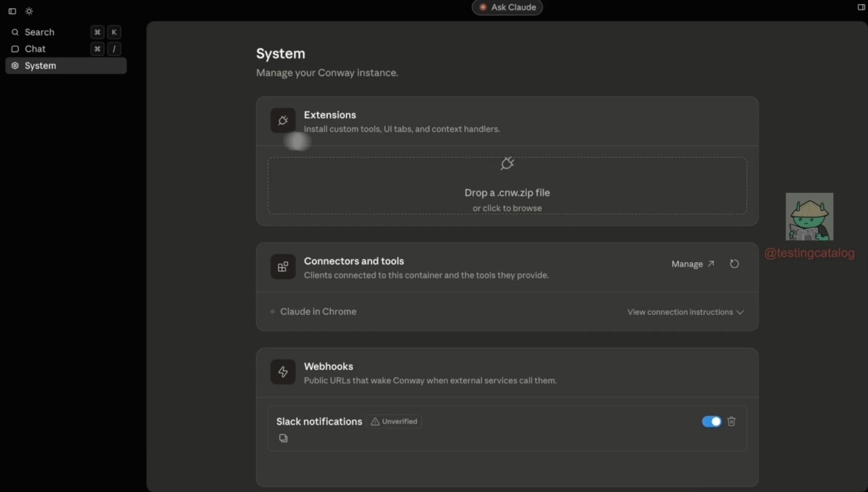Image resolution: width=868 pixels, height=492 pixels.
Task: Refresh the connectors list
Action: [734, 264]
